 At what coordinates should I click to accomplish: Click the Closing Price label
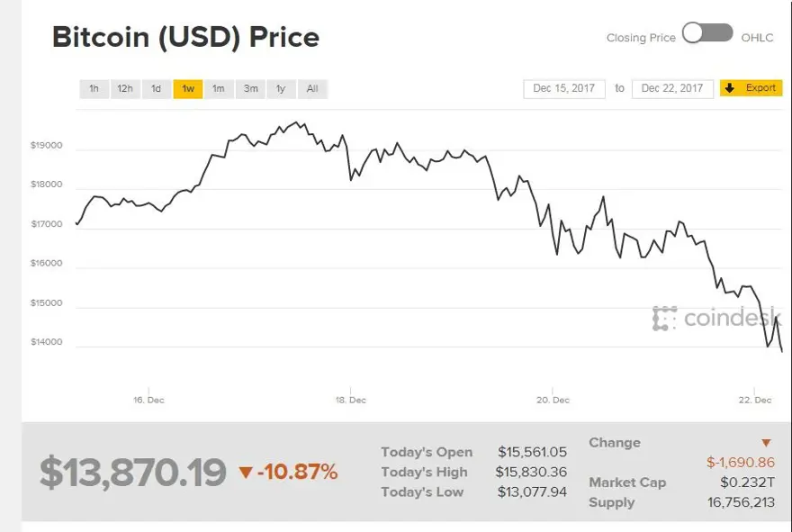click(641, 38)
